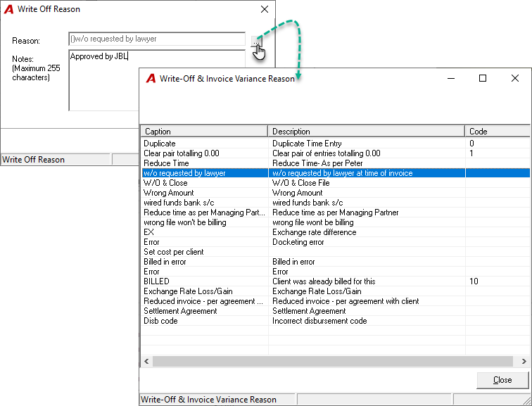Click the Write-Off & Invoice Variance Reason status bar text
This screenshot has height=406, width=532.
coord(208,400)
